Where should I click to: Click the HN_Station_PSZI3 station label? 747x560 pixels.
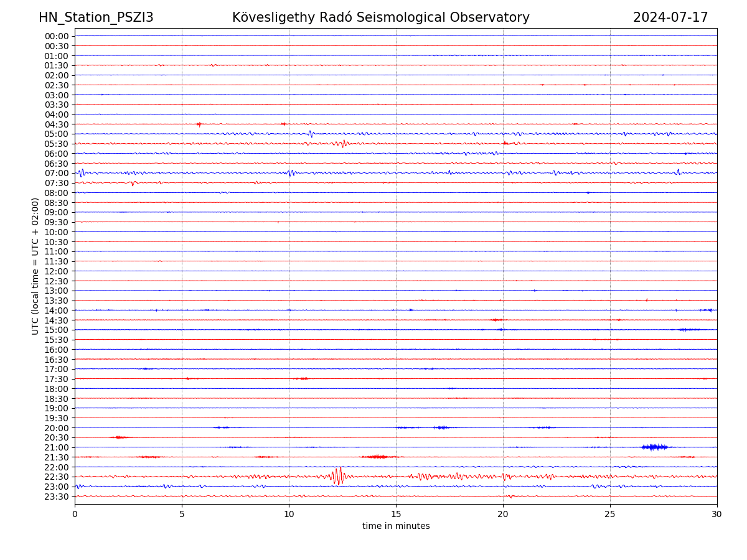[96, 17]
